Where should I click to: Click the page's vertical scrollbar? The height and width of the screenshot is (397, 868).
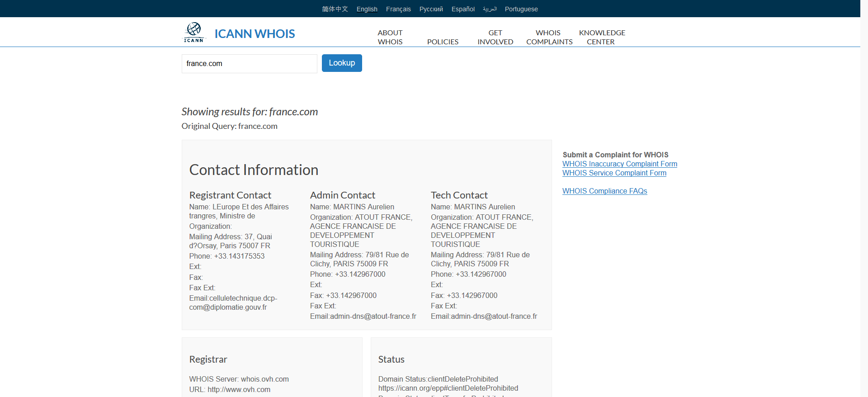[864, 198]
